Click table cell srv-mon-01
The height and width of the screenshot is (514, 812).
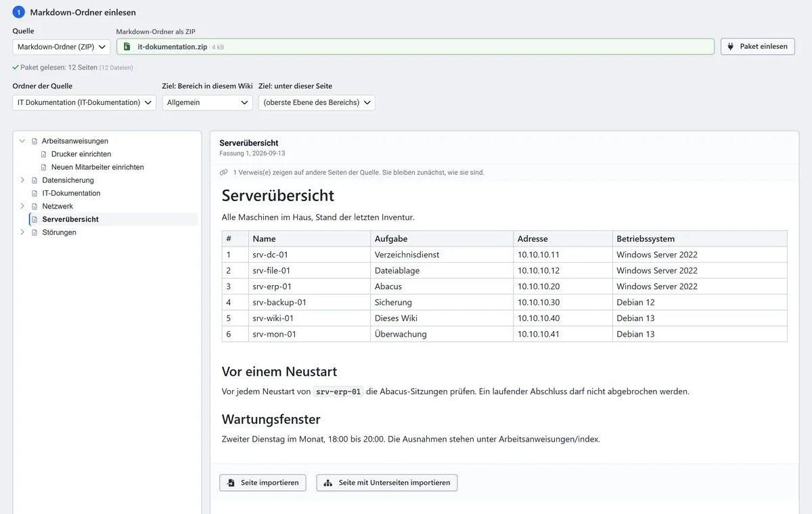[x=309, y=334]
